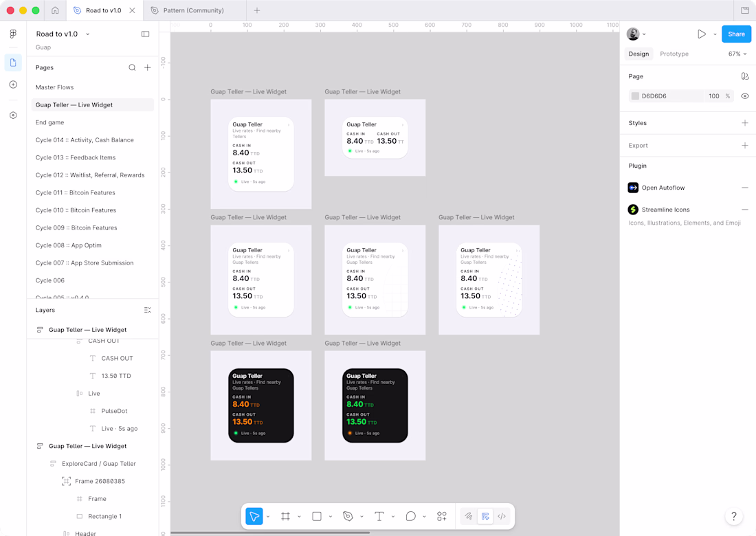This screenshot has width=756, height=536.
Task: Search pages with magnifier icon
Action: [x=132, y=67]
